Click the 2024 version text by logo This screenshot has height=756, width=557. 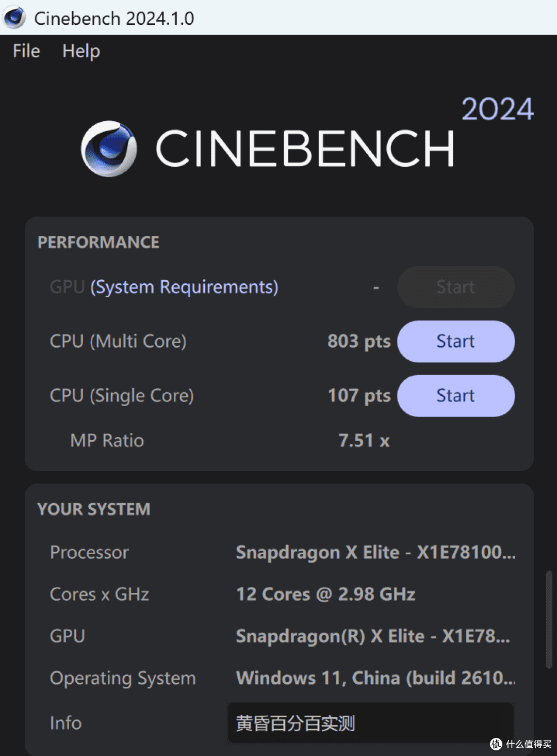pos(497,109)
